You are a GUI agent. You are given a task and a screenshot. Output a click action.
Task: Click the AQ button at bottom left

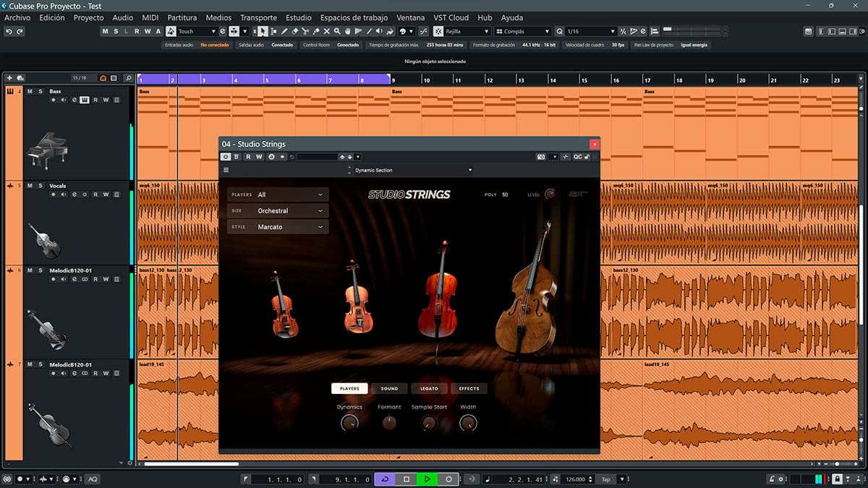click(93, 479)
